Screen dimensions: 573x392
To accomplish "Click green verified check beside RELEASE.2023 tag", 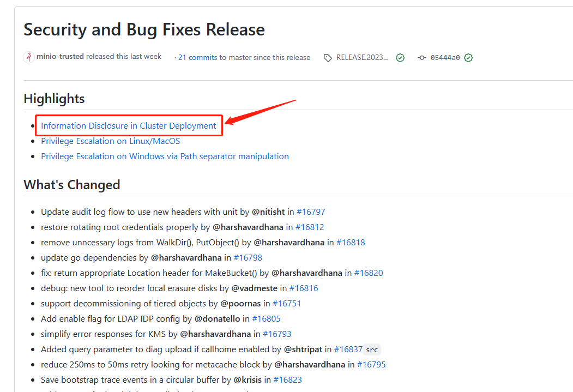I will (400, 58).
